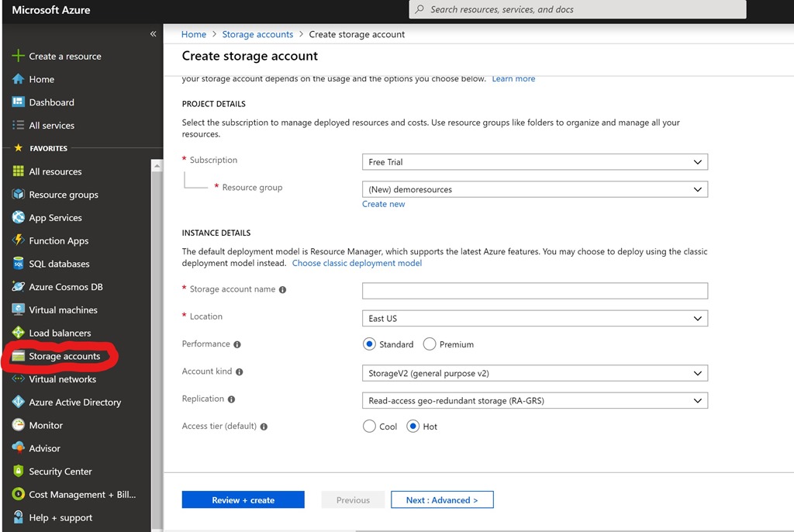
Task: Select Premium performance option
Action: [430, 344]
